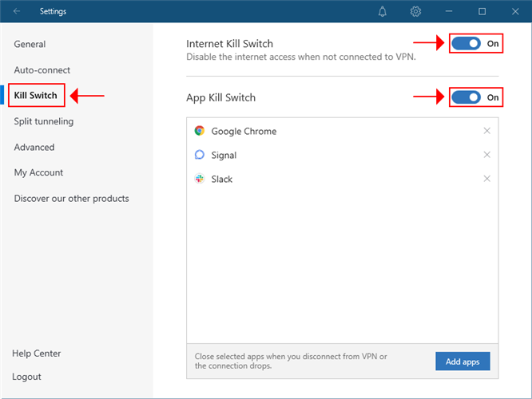Open the Help Center link
Screen dimensions: 532x399
coord(37,354)
